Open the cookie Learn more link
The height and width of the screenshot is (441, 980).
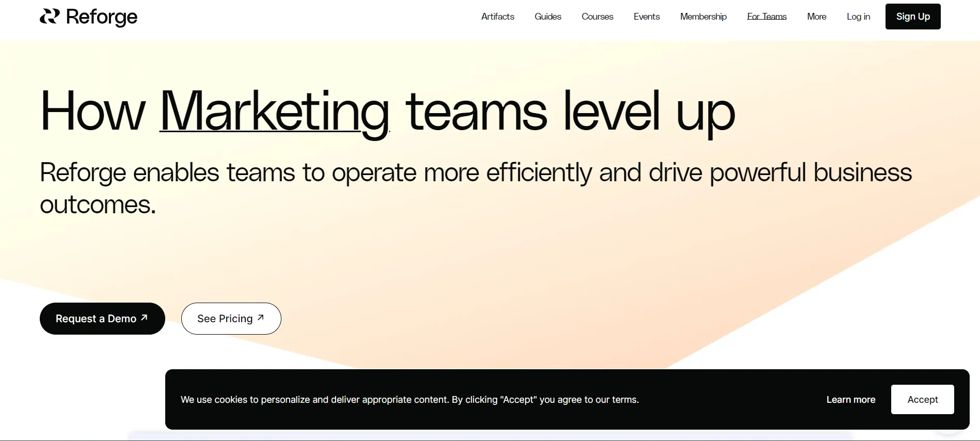850,399
